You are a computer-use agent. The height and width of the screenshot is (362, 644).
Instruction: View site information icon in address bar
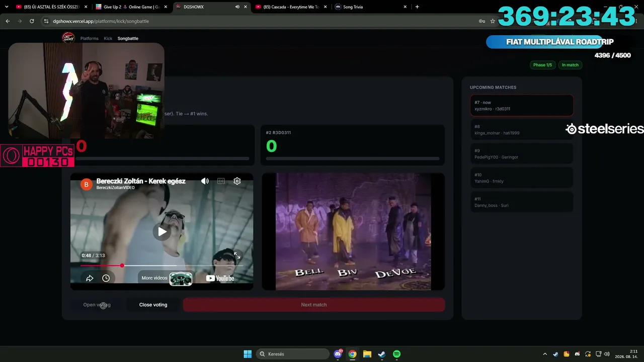point(46,21)
